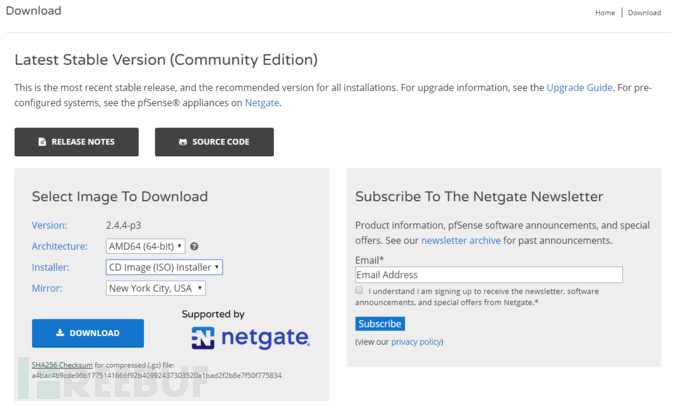This screenshot has height=406, width=690.
Task: Follow the Netgate link in the intro paragraph
Action: coord(262,103)
